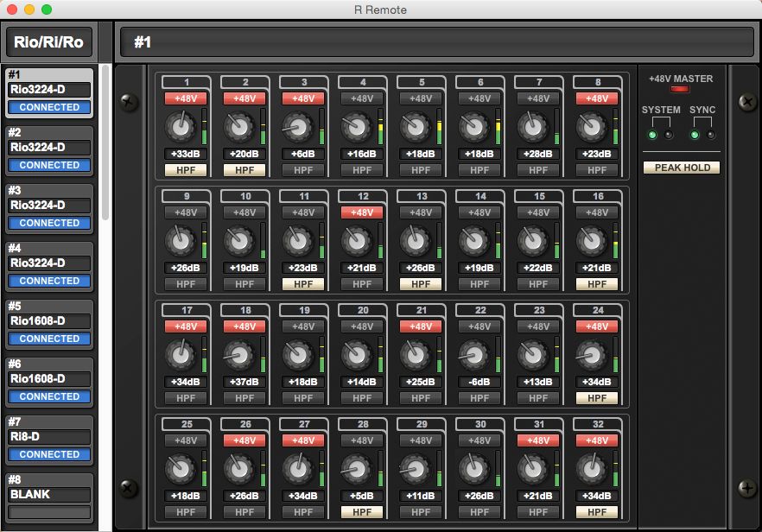
Task: Click the Rio/Ri/Ro header button
Action: point(48,41)
